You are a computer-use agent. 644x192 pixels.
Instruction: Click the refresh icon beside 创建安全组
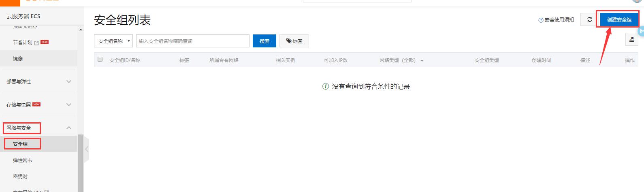tap(589, 19)
